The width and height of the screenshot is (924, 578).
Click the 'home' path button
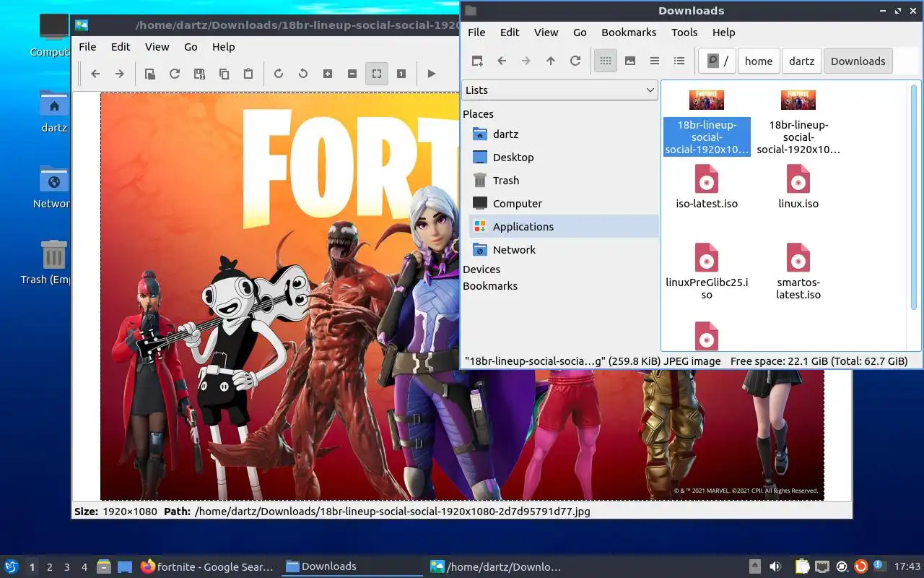pos(759,61)
